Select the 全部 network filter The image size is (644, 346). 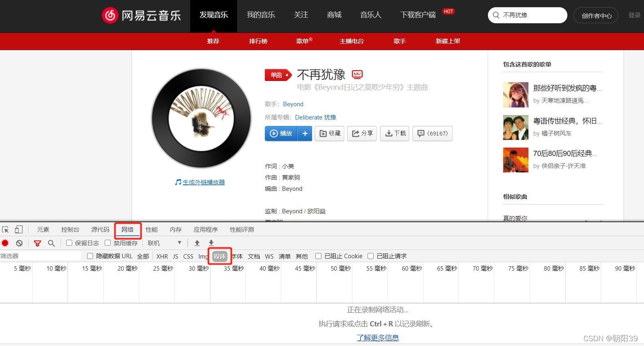[x=143, y=257]
